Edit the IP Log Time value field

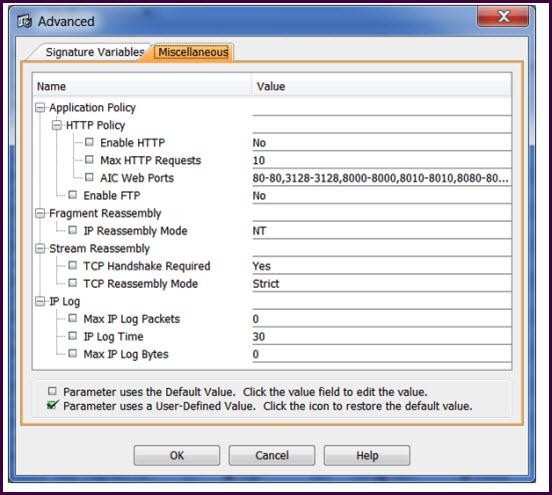pyautogui.click(x=382, y=337)
